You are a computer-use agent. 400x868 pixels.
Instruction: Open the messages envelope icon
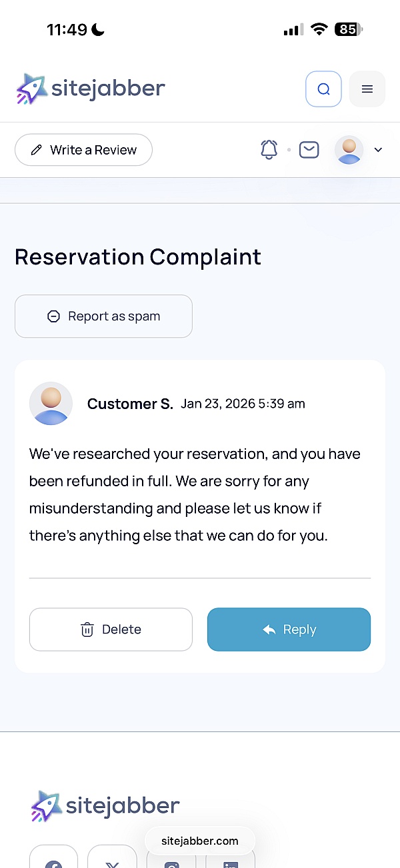(309, 150)
